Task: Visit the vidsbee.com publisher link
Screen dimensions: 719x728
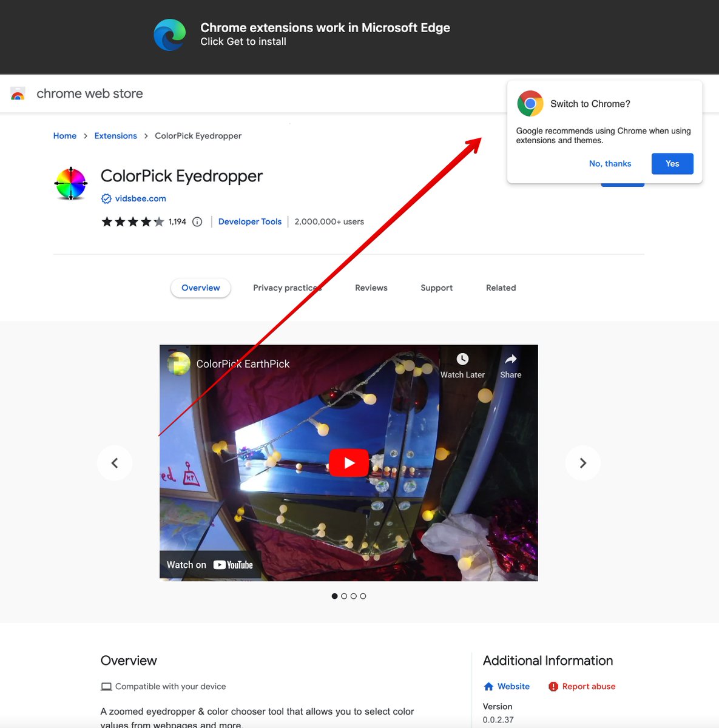Action: 141,198
